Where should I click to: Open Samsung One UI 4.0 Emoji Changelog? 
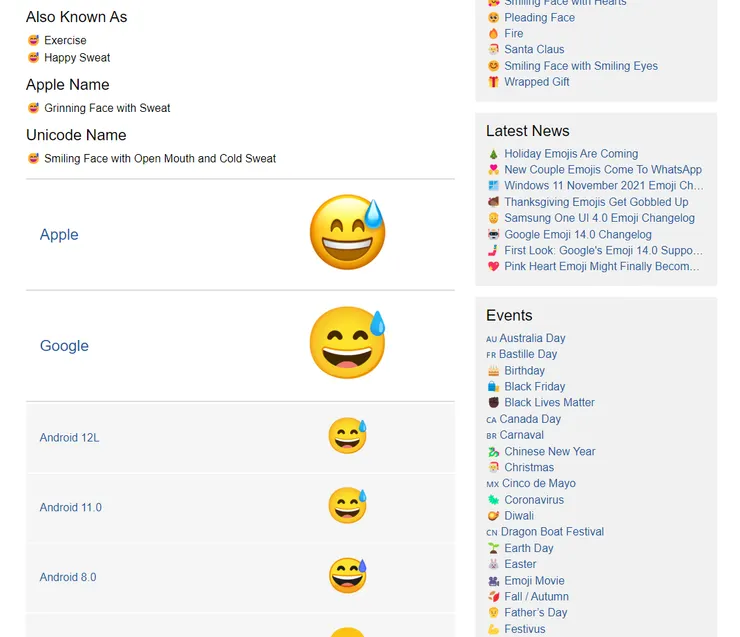[599, 218]
